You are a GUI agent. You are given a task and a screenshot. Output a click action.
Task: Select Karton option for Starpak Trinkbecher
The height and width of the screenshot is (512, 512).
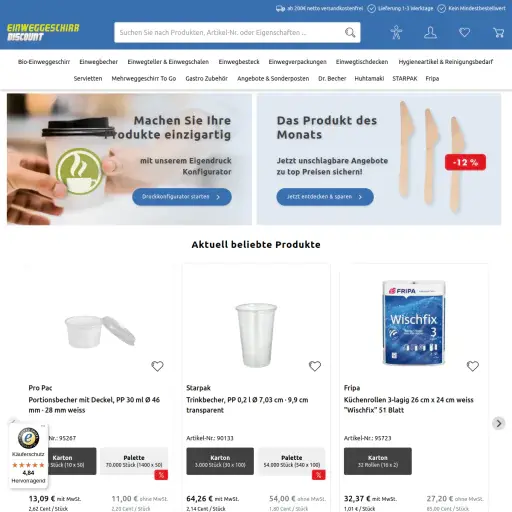pos(220,461)
